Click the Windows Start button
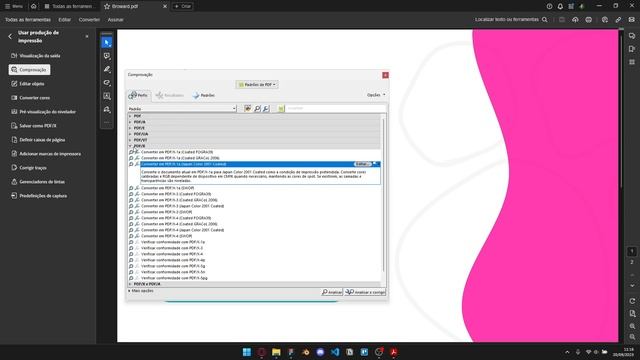Viewport: 640px width, 360px height. click(x=247, y=352)
